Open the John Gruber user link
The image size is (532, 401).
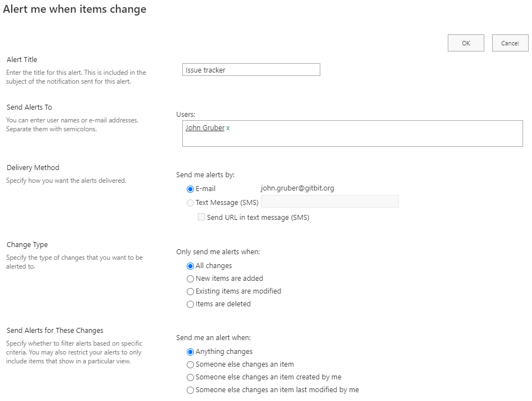pyautogui.click(x=204, y=128)
